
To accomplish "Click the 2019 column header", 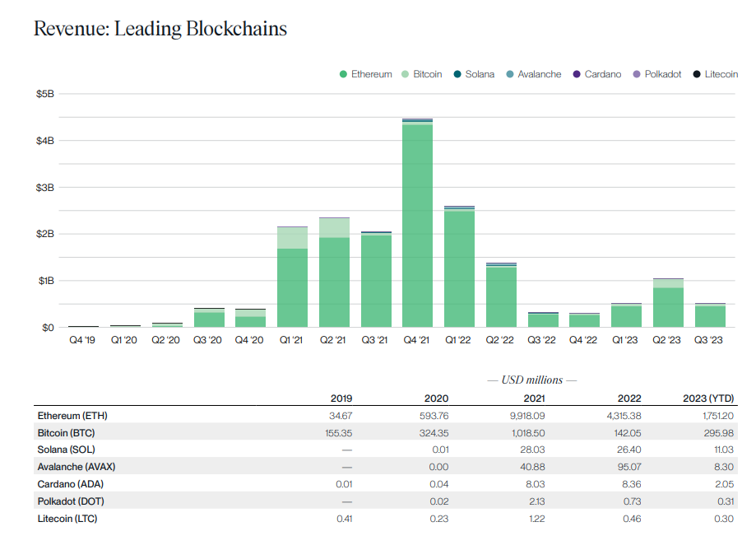I will click(341, 399).
